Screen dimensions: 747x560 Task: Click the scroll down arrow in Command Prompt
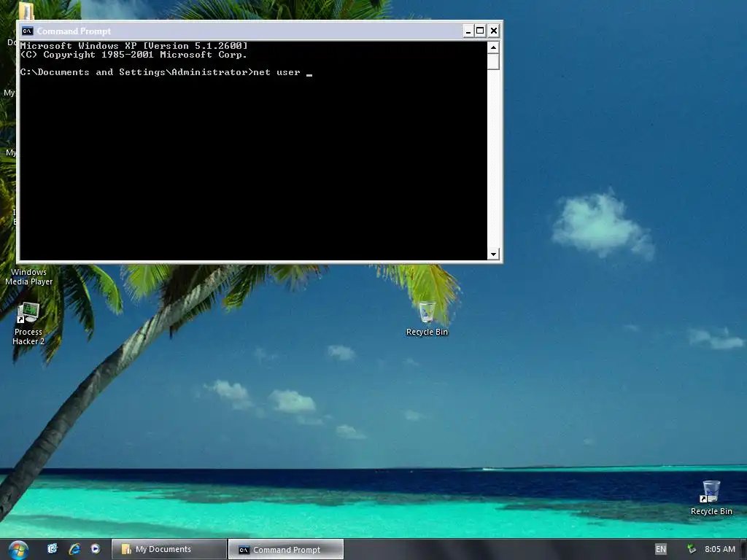pyautogui.click(x=493, y=254)
